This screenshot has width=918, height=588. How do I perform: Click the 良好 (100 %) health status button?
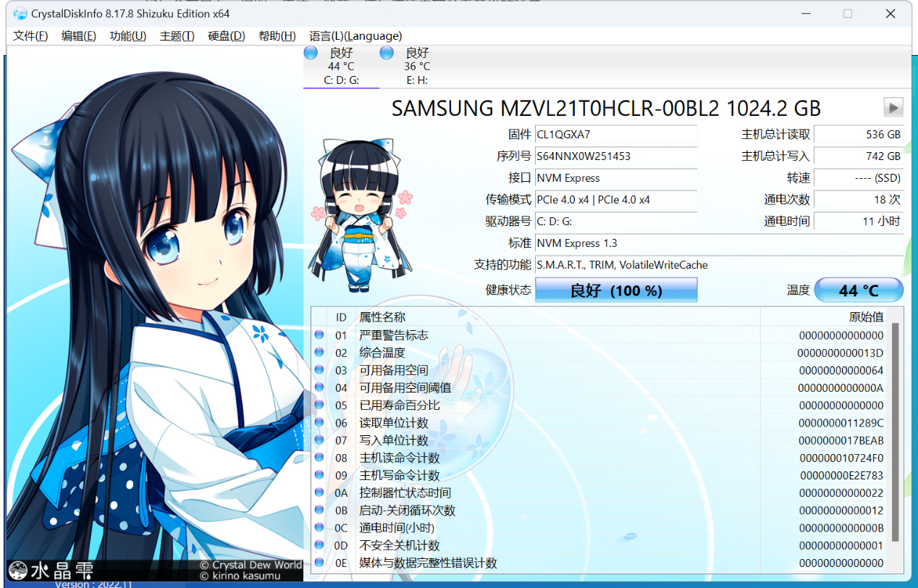616,290
